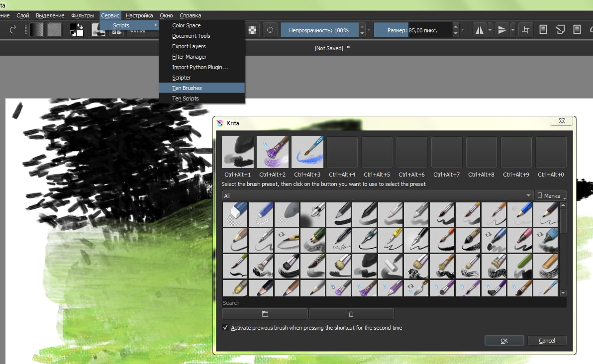Screen dimensions: 593x364
Task: Choose Export Layers script
Action: pyautogui.click(x=201, y=46)
